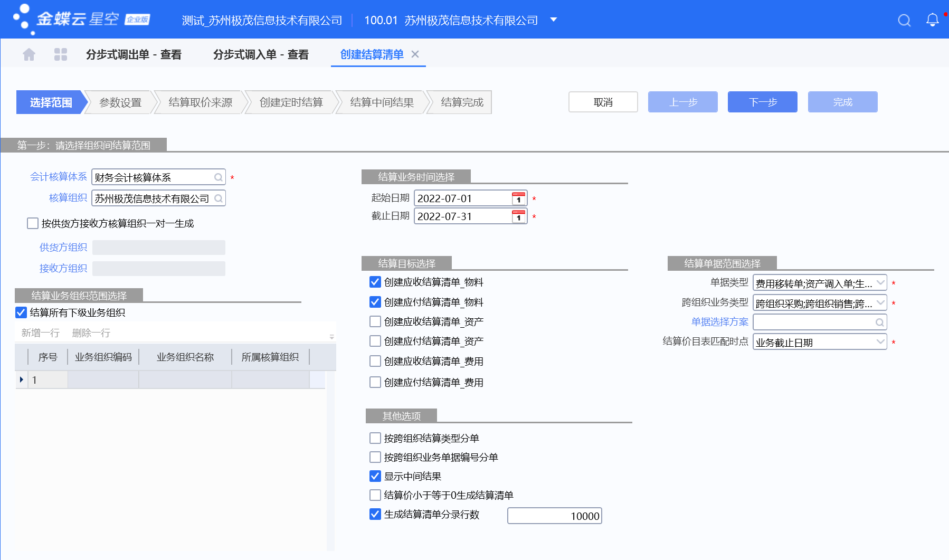The width and height of the screenshot is (949, 560).
Task: Select the 选择范围 wizard step
Action: [x=51, y=102]
